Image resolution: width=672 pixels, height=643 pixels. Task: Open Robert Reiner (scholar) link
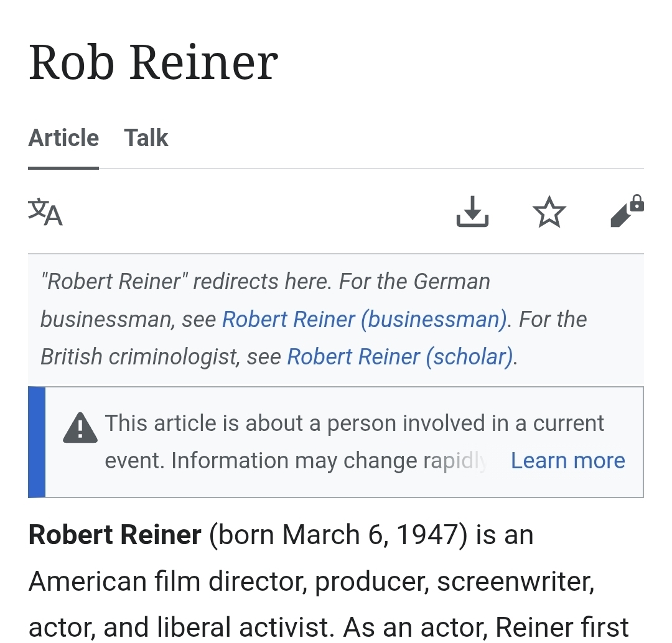tap(401, 356)
